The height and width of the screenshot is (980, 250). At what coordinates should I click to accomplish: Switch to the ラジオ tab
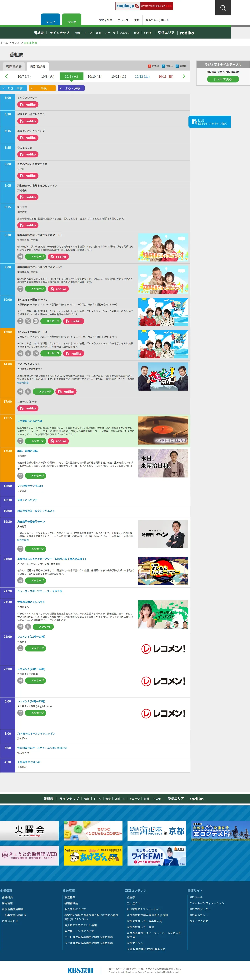[x=72, y=20]
